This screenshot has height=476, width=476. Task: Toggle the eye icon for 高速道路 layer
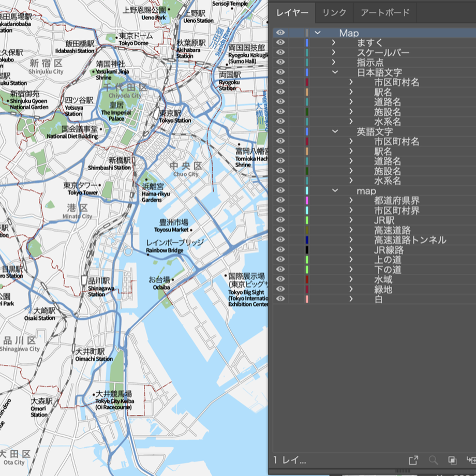pyautogui.click(x=280, y=230)
